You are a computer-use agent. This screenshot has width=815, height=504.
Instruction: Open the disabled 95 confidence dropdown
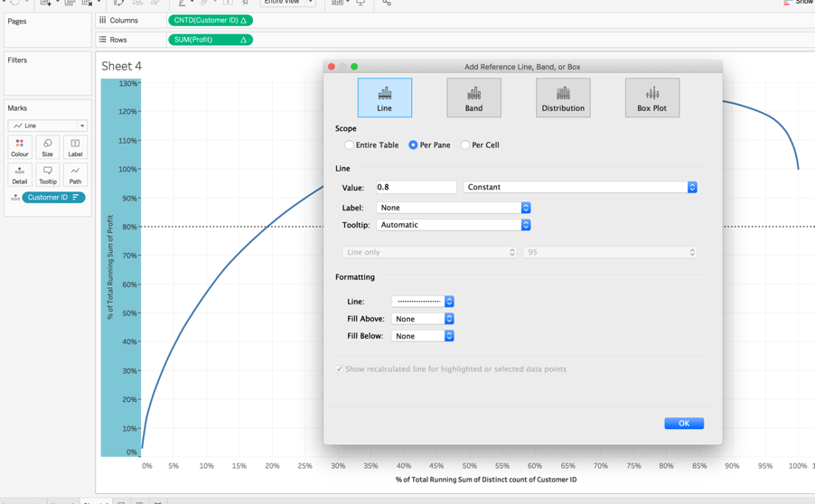click(x=610, y=252)
